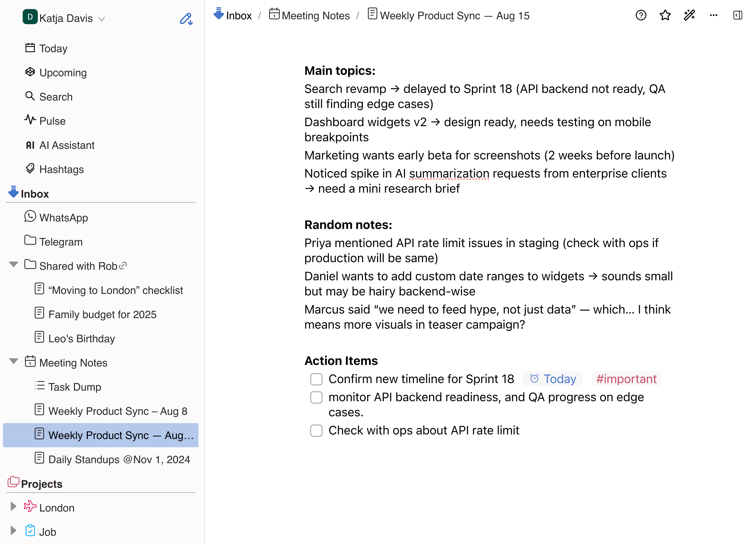Expand the London project
The height and width of the screenshot is (544, 756).
(13, 507)
